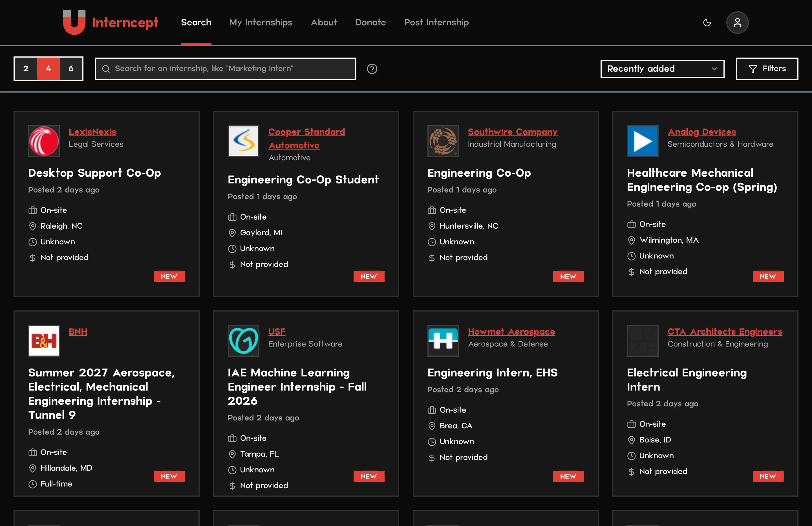Click the LexisNexis company logo

[x=44, y=141]
